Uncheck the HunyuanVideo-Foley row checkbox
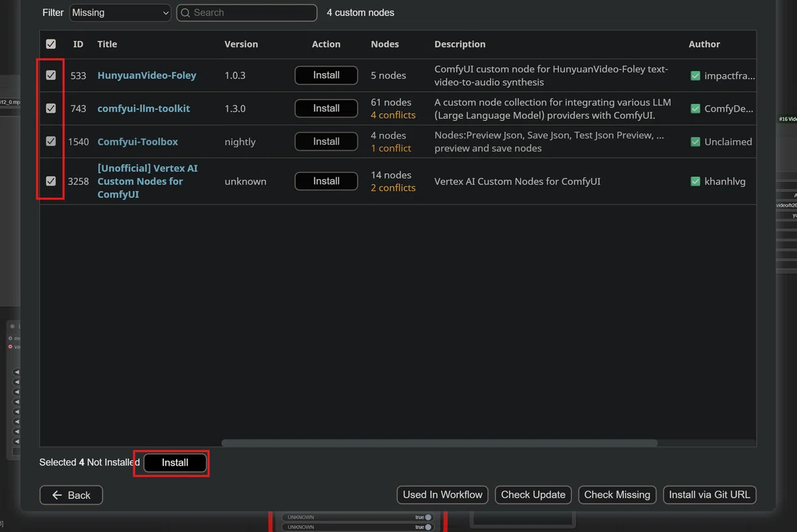 pyautogui.click(x=51, y=75)
